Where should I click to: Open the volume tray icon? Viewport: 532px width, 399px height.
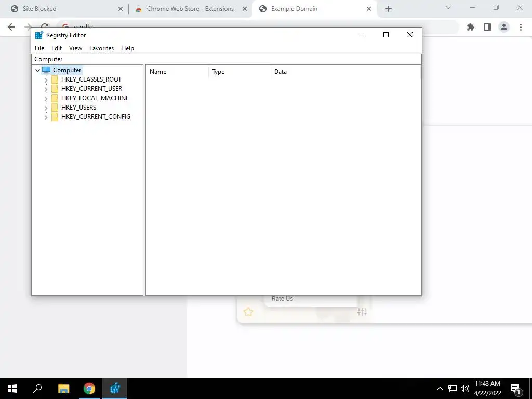(x=465, y=389)
